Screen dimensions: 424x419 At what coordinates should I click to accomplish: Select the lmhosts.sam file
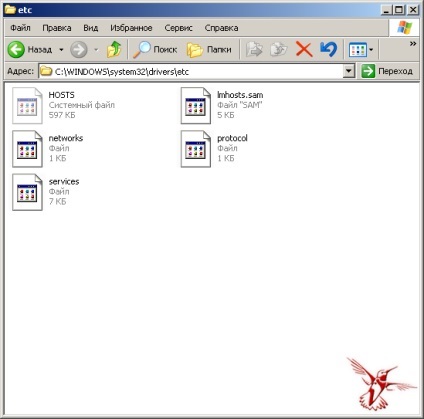click(222, 105)
